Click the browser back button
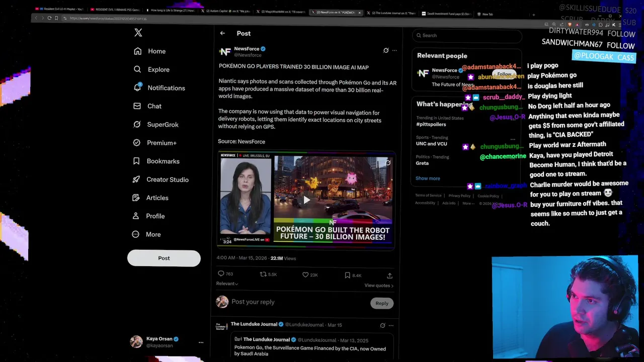 point(36,18)
